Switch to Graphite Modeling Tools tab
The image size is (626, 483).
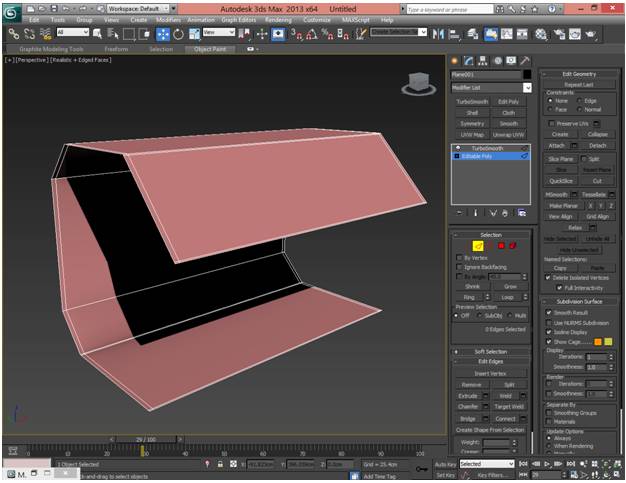coord(51,49)
